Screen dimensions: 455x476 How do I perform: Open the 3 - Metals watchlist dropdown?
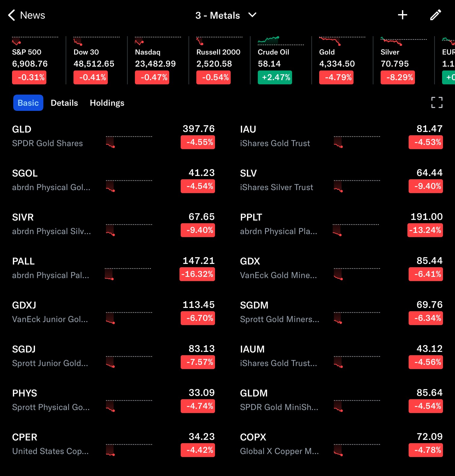[x=226, y=15]
